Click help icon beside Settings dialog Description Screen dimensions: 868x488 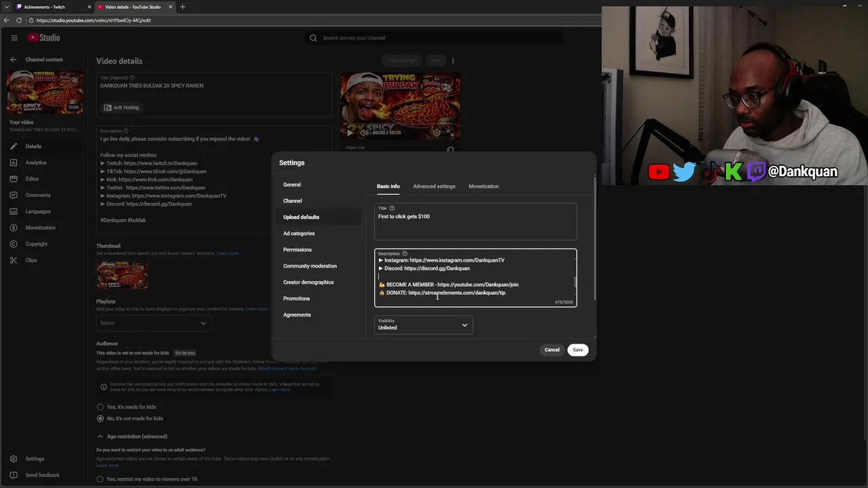pyautogui.click(x=405, y=253)
